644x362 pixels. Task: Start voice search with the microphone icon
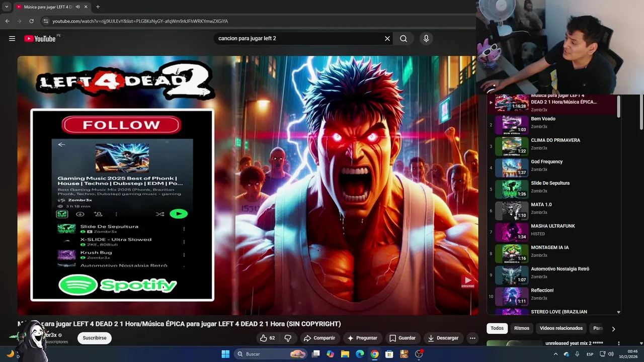click(x=426, y=39)
